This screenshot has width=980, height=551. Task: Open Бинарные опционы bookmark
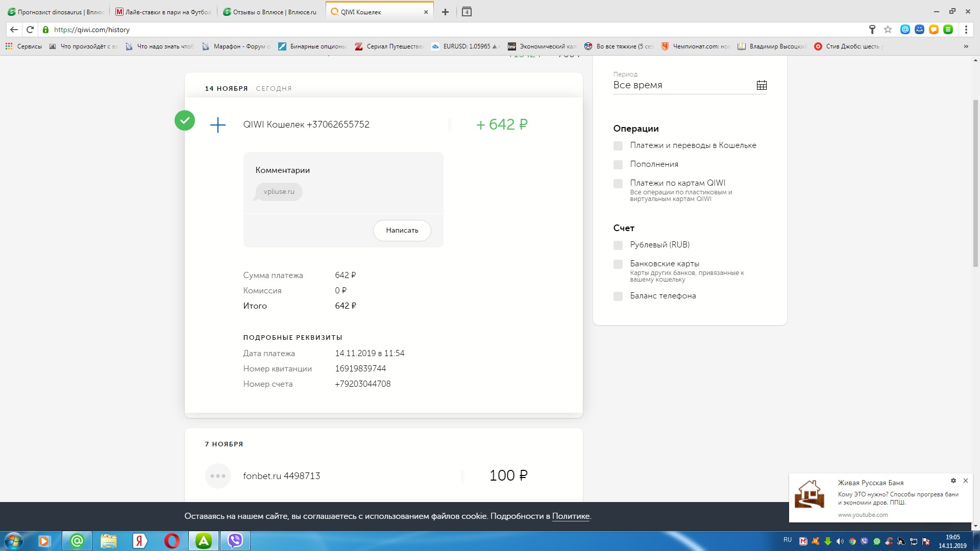312,46
